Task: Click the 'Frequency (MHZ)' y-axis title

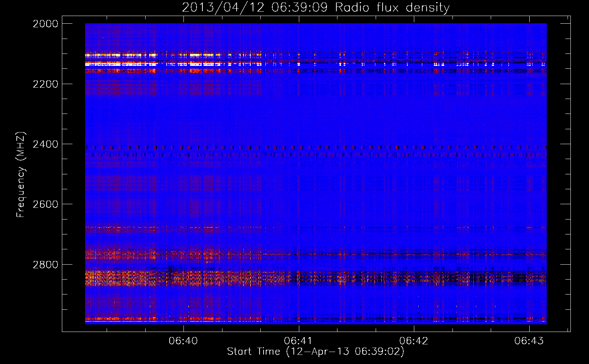Action: pyautogui.click(x=21, y=175)
